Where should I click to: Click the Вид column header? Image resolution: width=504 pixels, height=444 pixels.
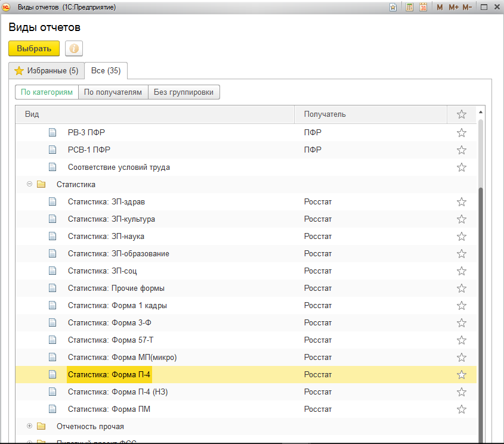[155, 114]
